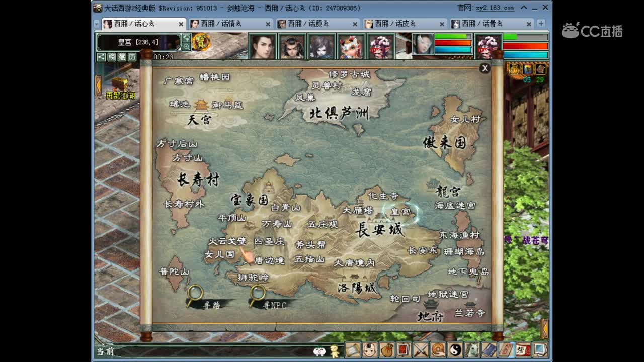Open the red painting scroll icon

tap(404, 349)
